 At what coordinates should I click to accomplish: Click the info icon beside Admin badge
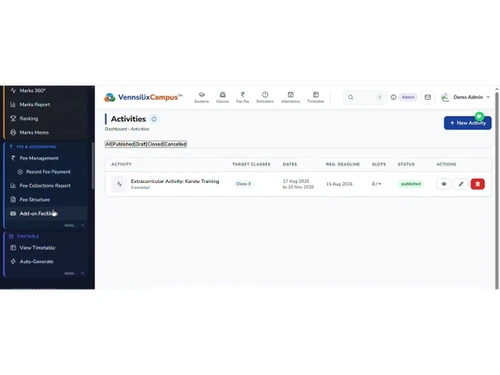click(x=393, y=97)
